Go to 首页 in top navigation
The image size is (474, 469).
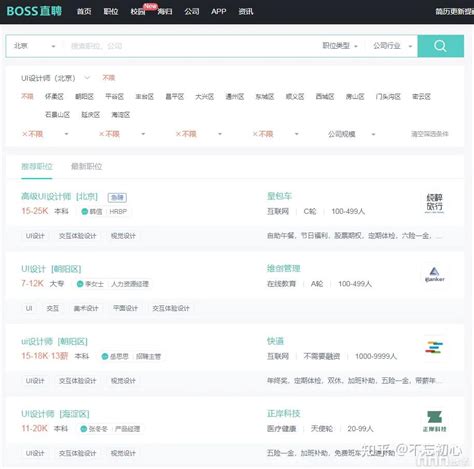pos(84,11)
